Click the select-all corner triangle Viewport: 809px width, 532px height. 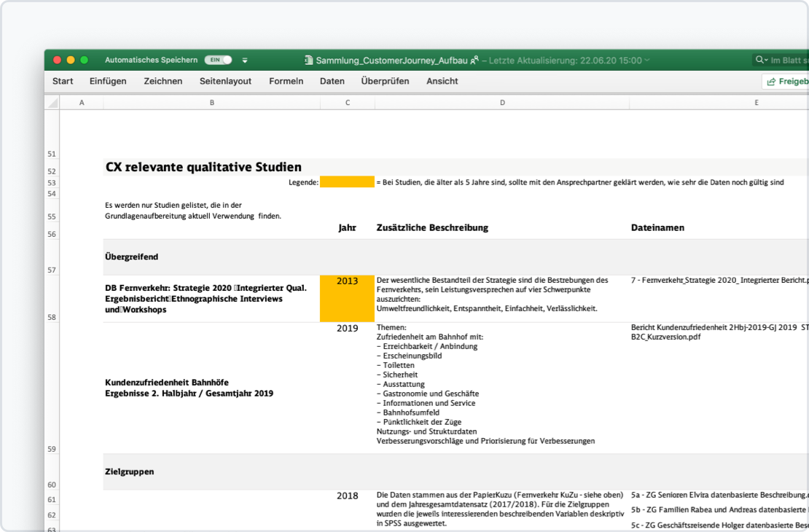(52, 103)
